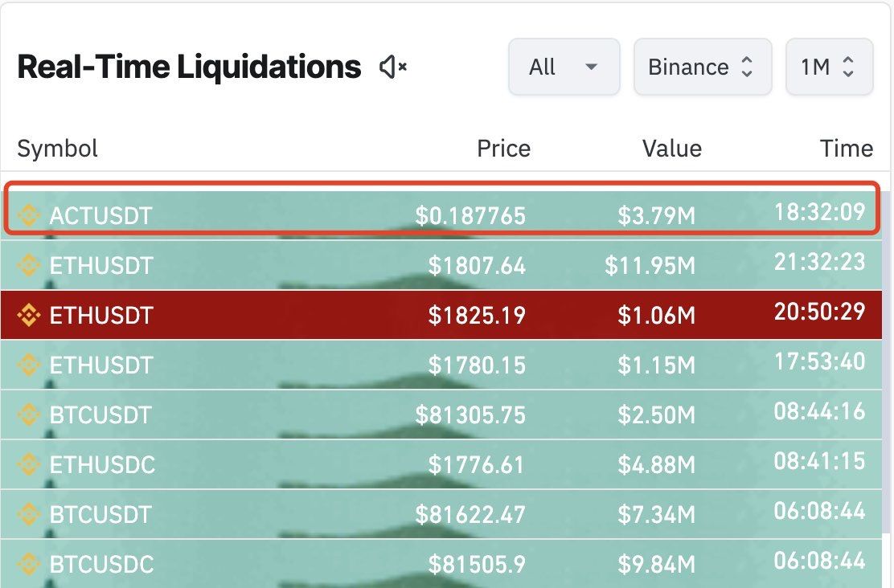Click the red ETHUSDT $1825.19 liquidation row
Screen dimensions: 894x588
pos(322,315)
